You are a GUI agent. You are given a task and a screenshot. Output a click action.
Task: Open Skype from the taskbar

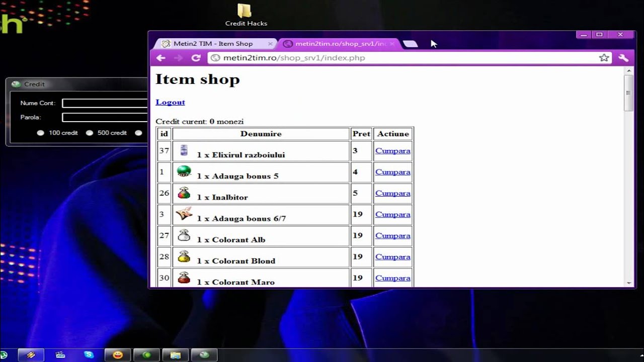[89, 355]
